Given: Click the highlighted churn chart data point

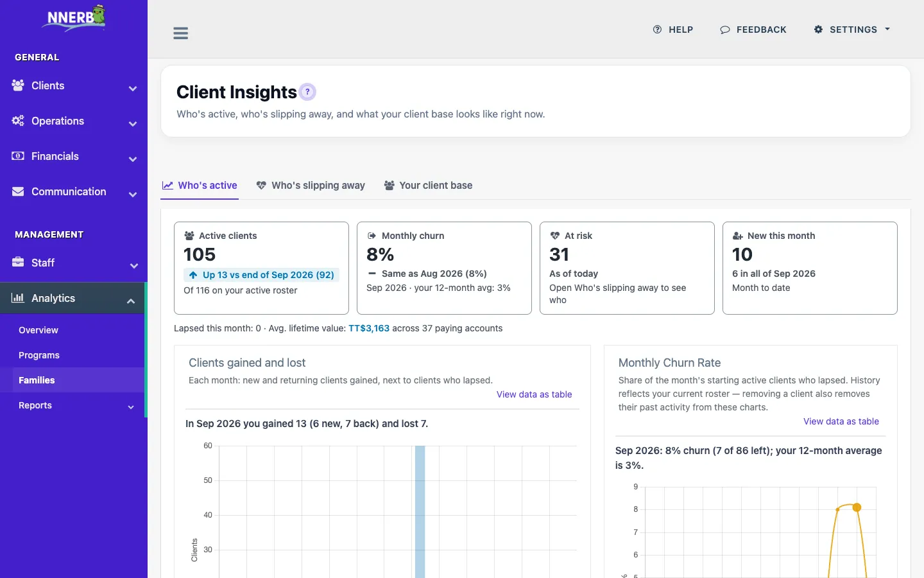Looking at the screenshot, I should pos(857,507).
